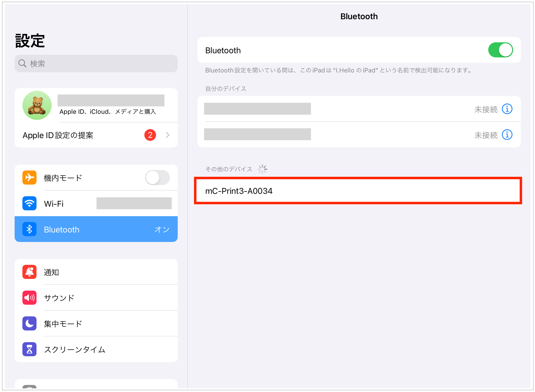Click the 設定 heading

pyautogui.click(x=30, y=41)
